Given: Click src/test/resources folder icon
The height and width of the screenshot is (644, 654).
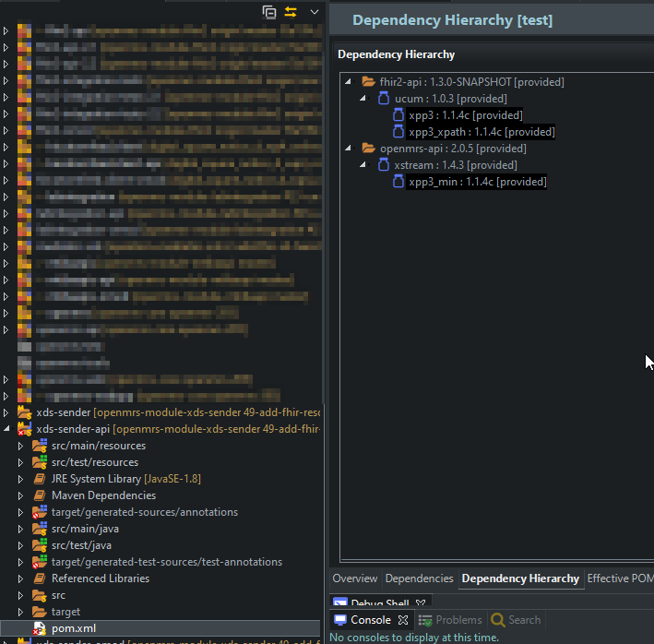Looking at the screenshot, I should (x=40, y=462).
